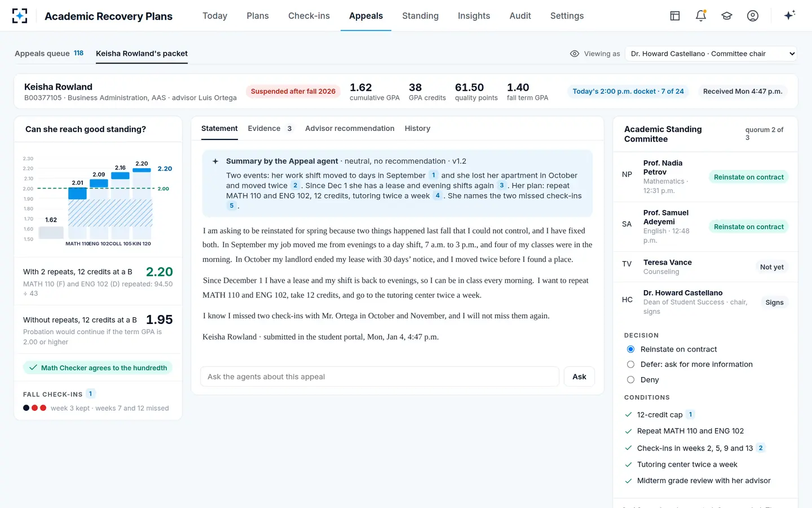Click the sparkle icon in the agent summary
This screenshot has width=812, height=508.
click(x=215, y=161)
